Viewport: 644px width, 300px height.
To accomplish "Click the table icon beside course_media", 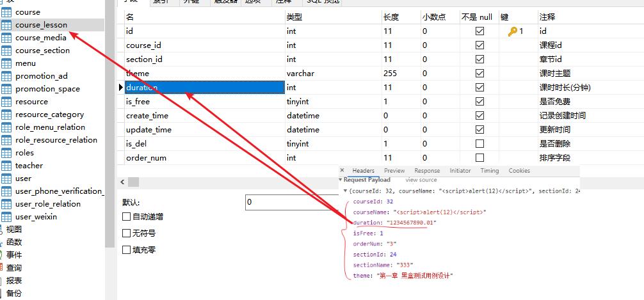I will tap(6, 38).
